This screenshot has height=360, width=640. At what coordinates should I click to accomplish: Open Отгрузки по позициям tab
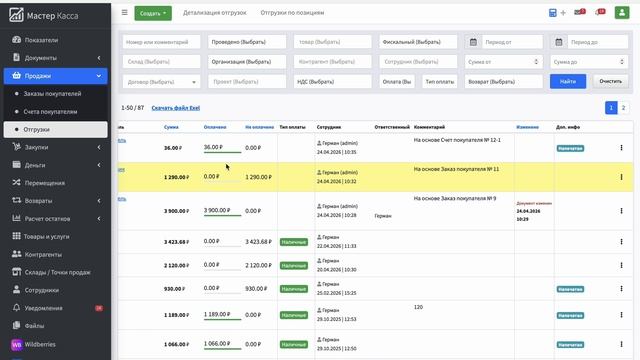pos(292,13)
